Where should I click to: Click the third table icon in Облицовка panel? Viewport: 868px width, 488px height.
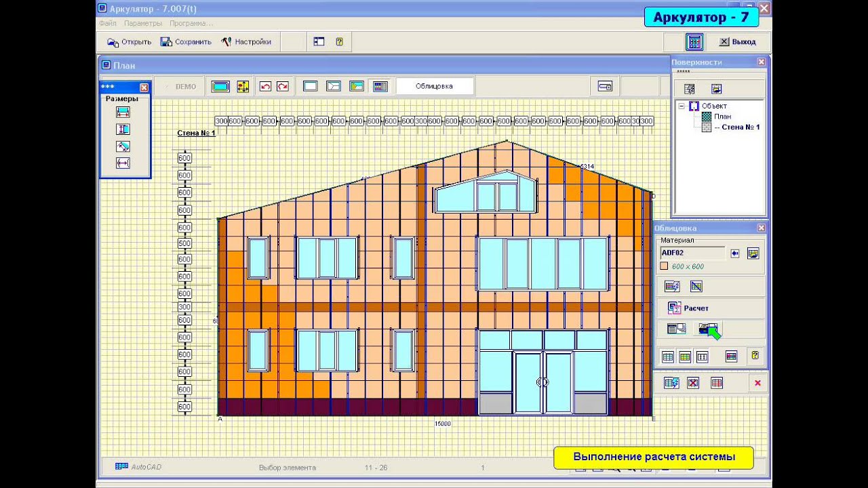point(703,357)
